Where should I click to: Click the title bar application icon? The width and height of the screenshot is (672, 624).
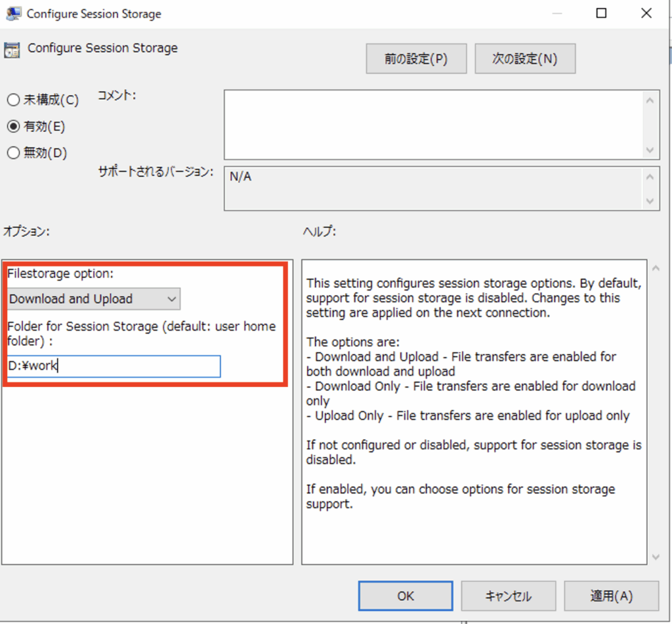tap(13, 14)
